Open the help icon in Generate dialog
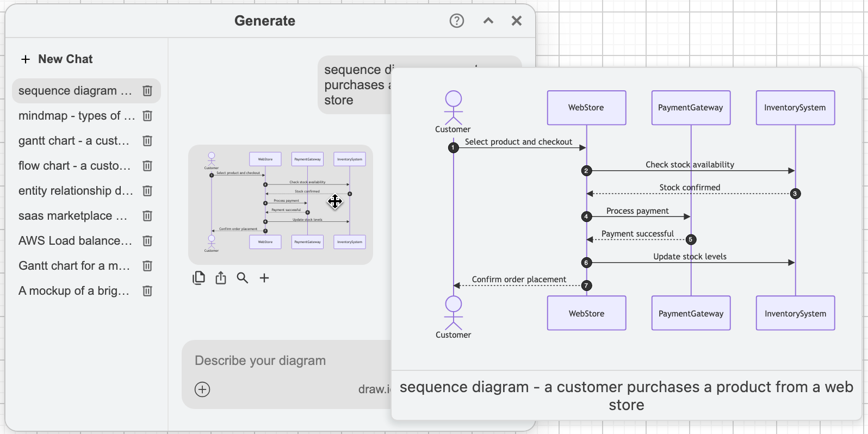 coord(457,21)
